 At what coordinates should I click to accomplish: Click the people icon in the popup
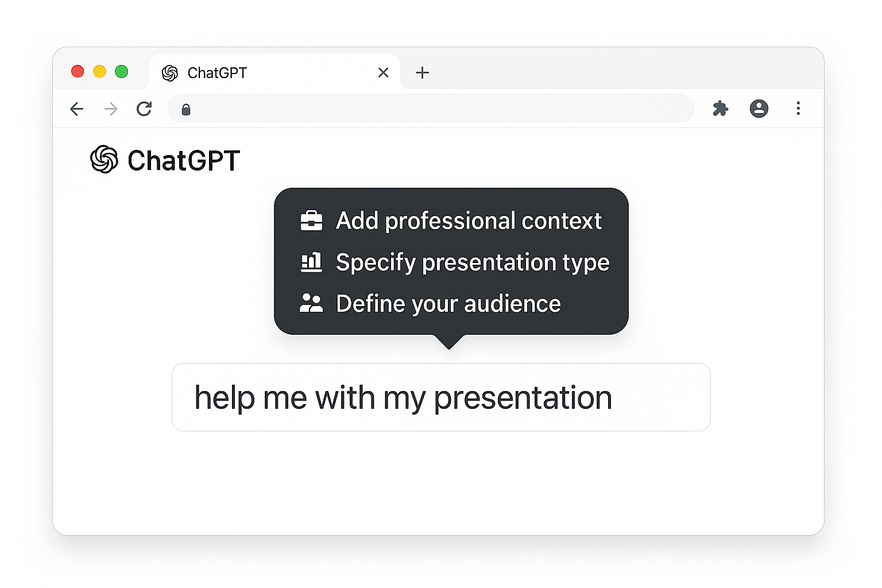tap(311, 303)
